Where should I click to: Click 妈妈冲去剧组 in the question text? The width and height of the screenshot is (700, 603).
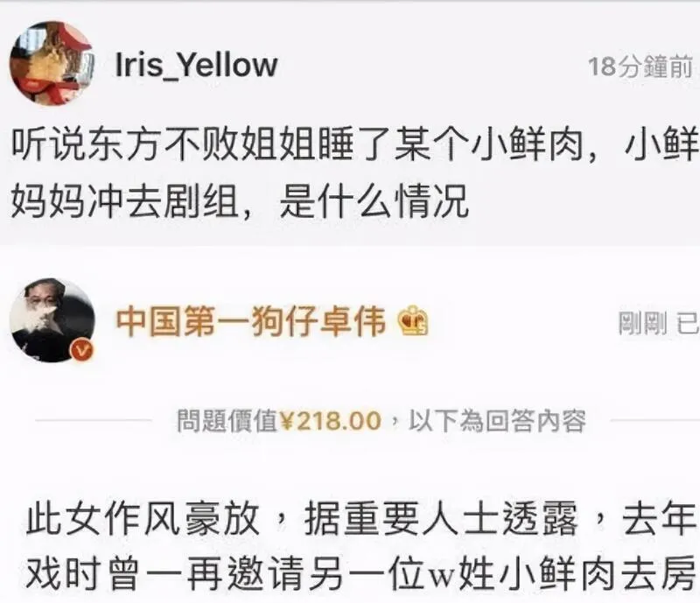[125, 200]
